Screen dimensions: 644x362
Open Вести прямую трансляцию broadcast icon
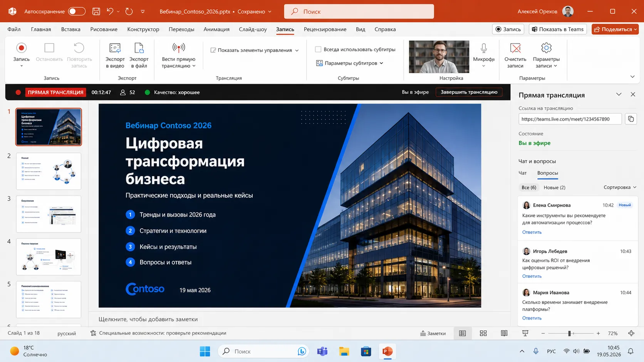[x=179, y=48]
